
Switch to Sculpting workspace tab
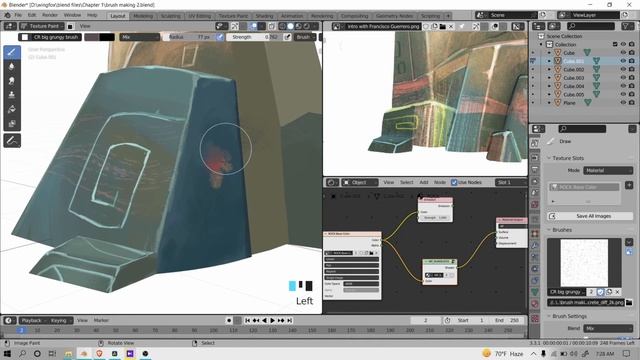171,16
